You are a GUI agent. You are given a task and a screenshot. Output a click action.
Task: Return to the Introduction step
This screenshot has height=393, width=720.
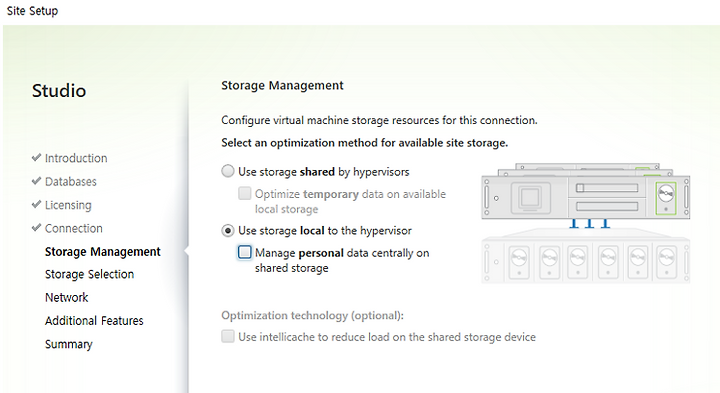pos(76,158)
